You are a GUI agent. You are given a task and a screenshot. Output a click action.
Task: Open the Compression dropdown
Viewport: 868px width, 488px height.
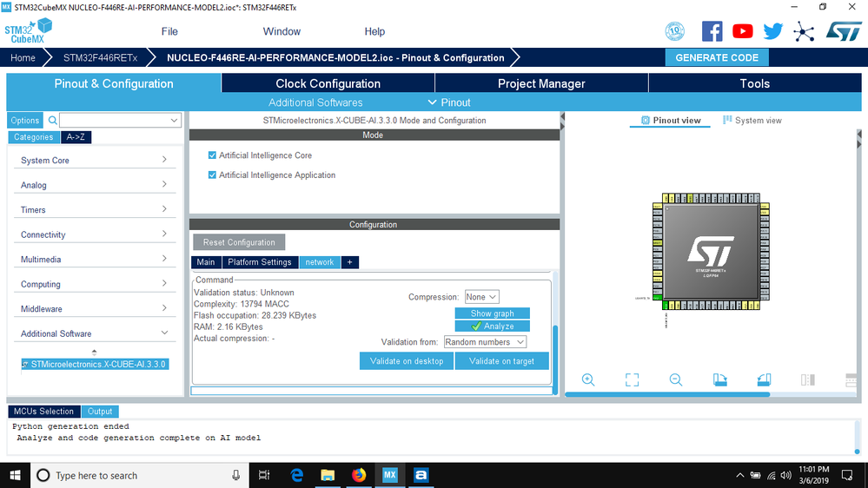(x=481, y=297)
